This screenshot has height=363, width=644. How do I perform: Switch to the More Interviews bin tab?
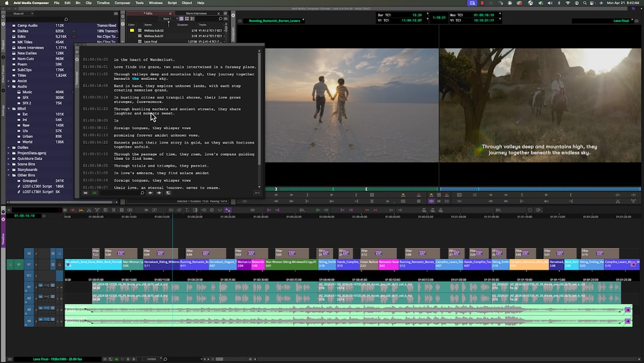pyautogui.click(x=196, y=13)
